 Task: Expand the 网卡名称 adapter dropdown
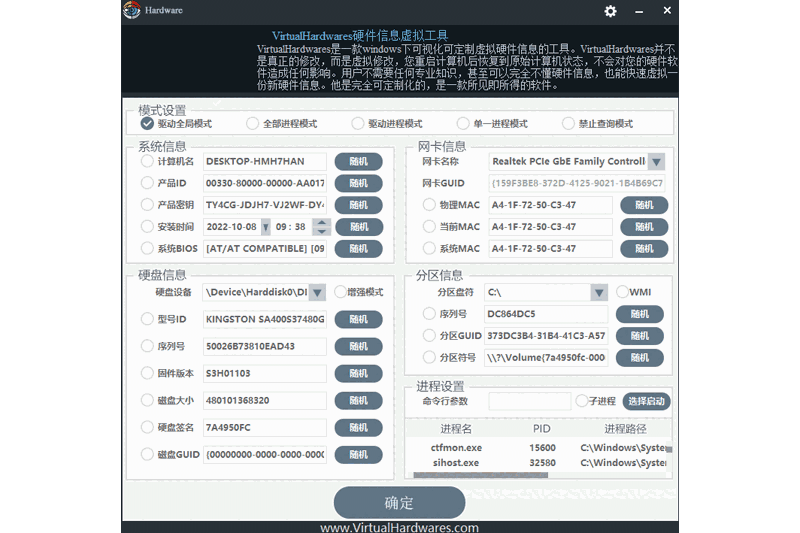[x=656, y=161]
